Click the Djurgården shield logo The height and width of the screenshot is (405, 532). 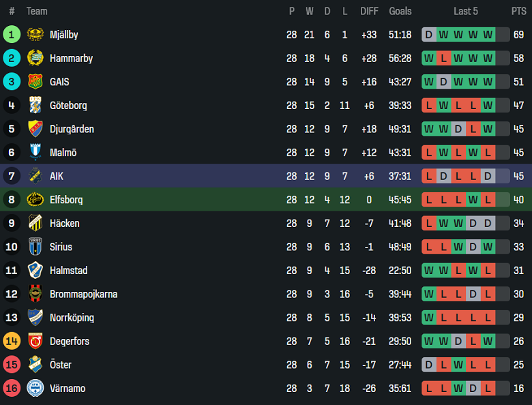(x=35, y=129)
